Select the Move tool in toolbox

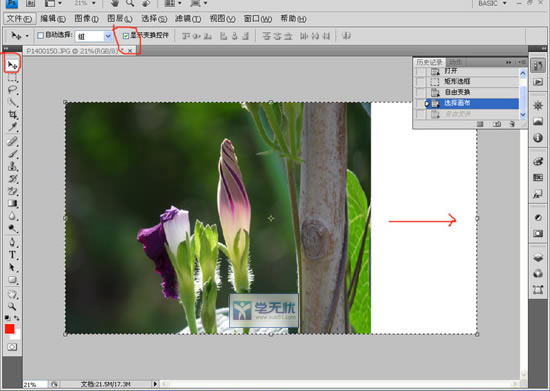coord(12,65)
